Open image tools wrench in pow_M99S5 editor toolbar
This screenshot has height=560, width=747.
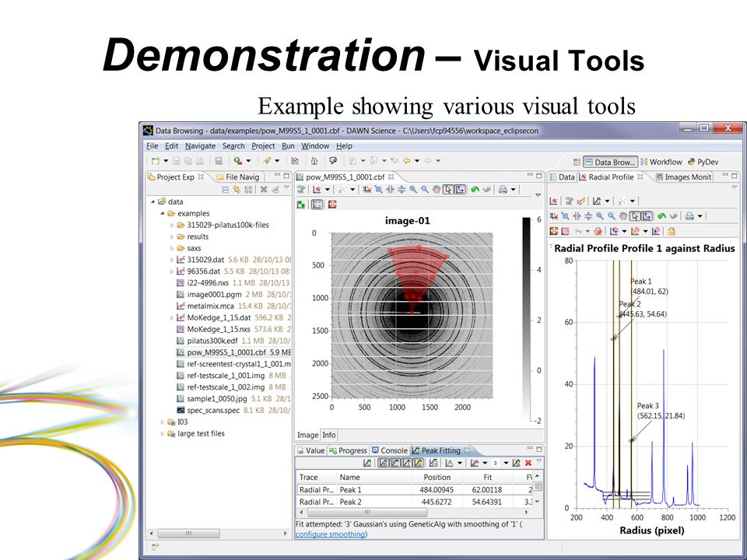(x=301, y=190)
